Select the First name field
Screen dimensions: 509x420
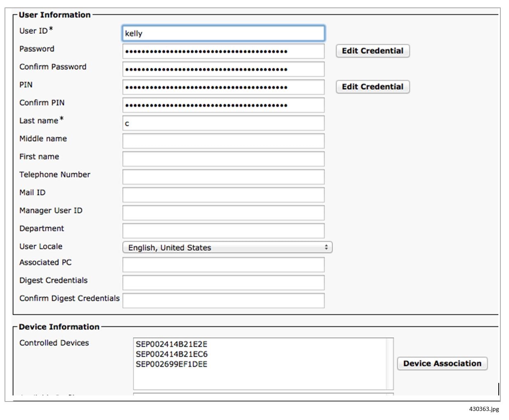pyautogui.click(x=223, y=158)
